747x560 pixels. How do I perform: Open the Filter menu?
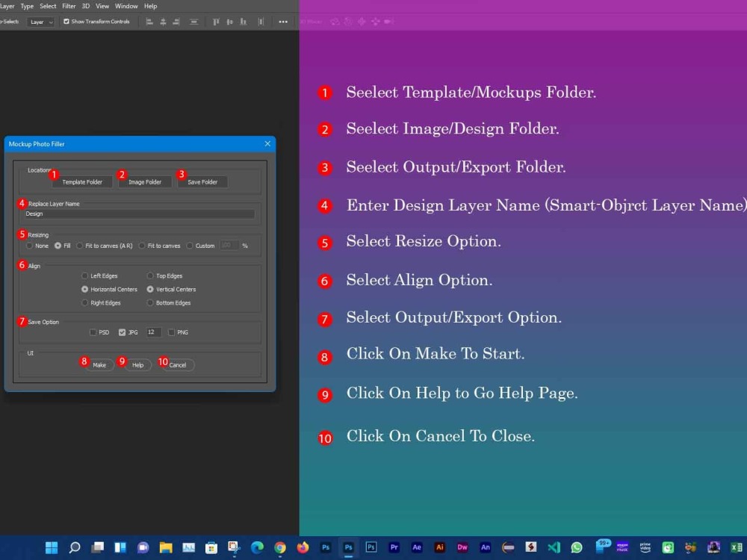[69, 6]
